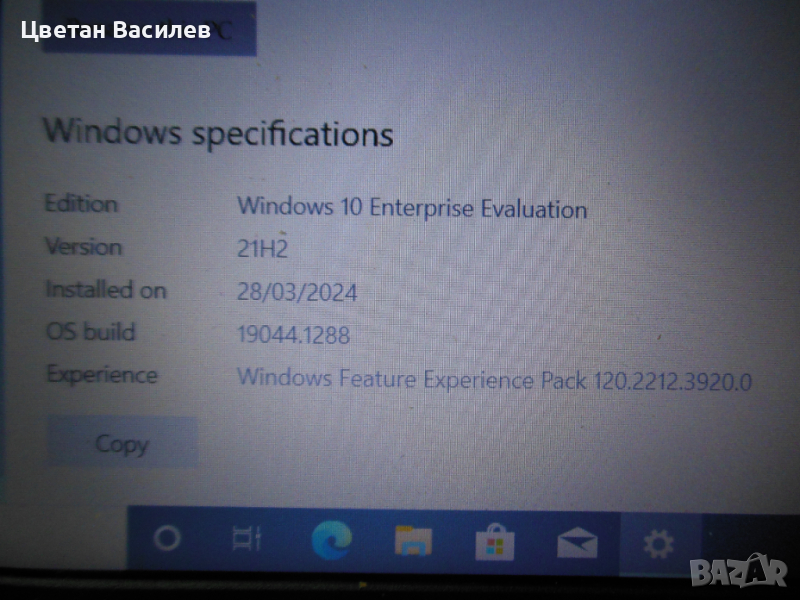Click the Settings gear taskbar icon

tap(658, 544)
